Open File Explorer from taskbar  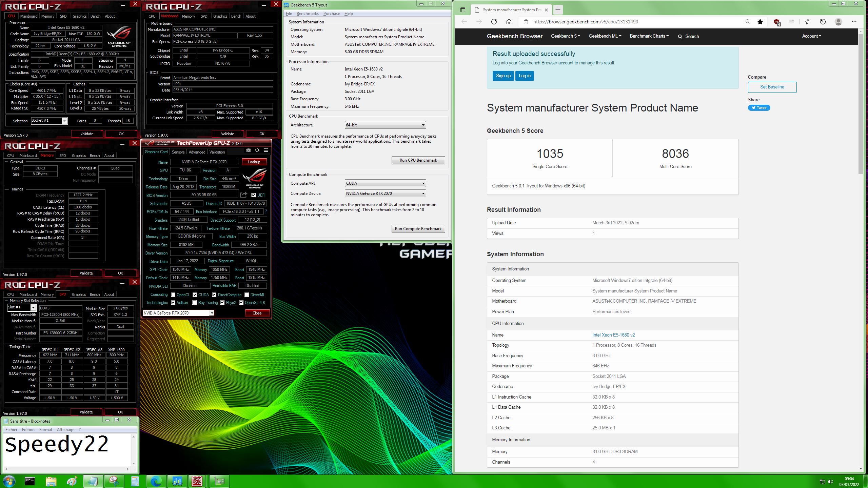click(51, 481)
